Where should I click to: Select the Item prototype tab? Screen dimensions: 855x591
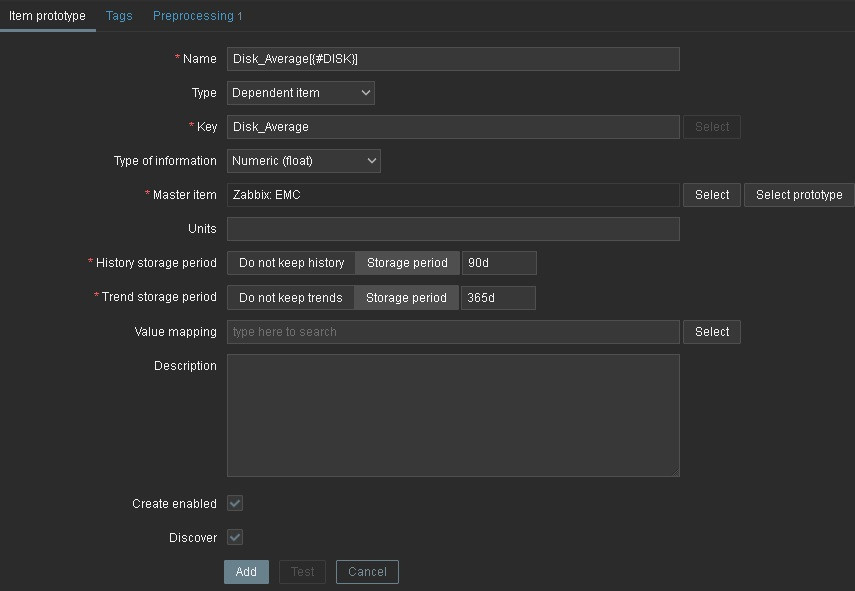[47, 16]
